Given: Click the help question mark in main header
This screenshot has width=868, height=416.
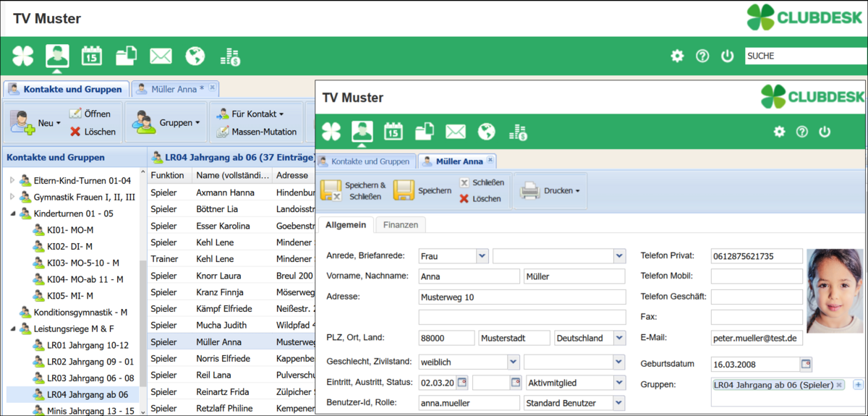Looking at the screenshot, I should (x=702, y=56).
